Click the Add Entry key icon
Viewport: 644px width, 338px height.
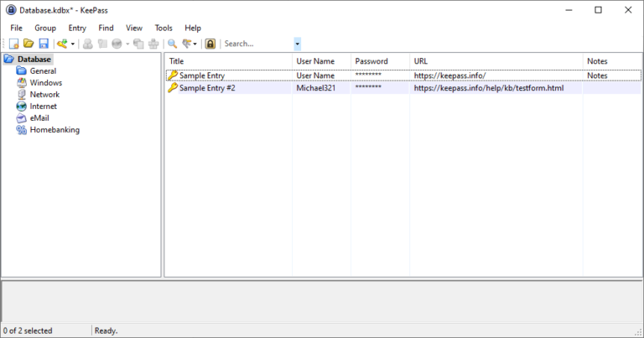pos(62,44)
